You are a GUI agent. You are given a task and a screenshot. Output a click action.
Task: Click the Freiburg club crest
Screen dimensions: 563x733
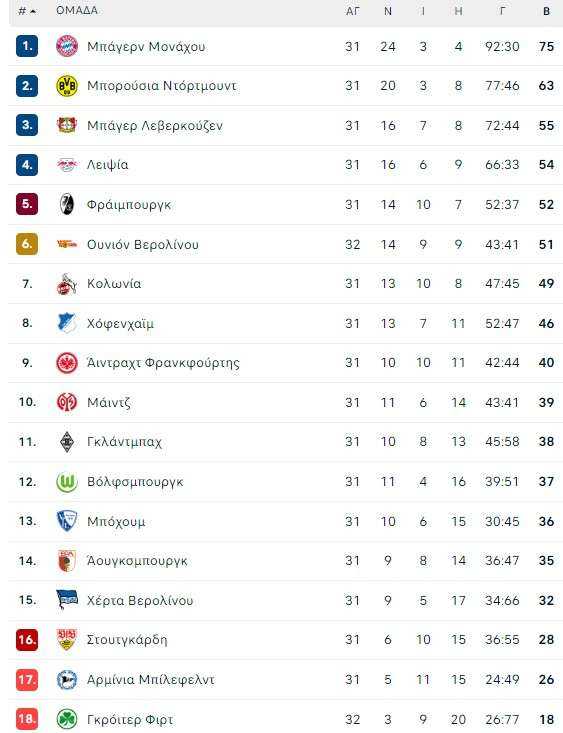[x=67, y=204]
